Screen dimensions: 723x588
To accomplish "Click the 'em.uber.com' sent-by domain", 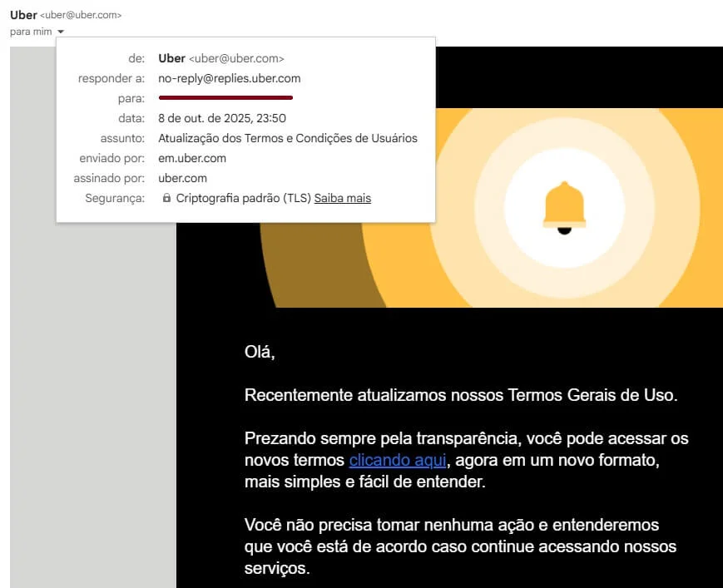I will (192, 158).
